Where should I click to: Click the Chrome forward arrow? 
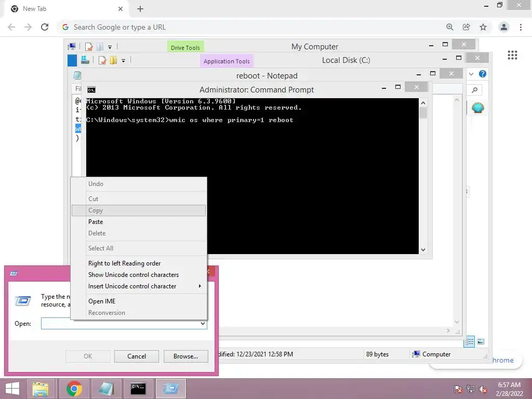coord(28,27)
